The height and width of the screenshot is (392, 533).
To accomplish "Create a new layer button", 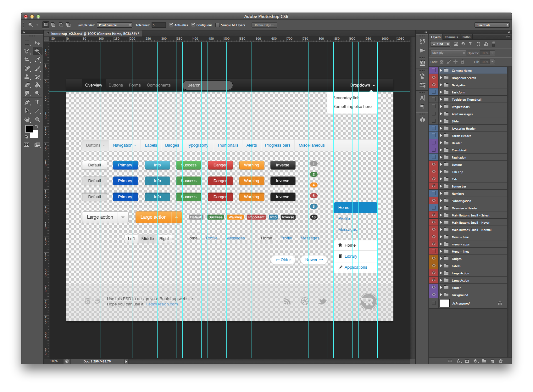I will coord(492,361).
